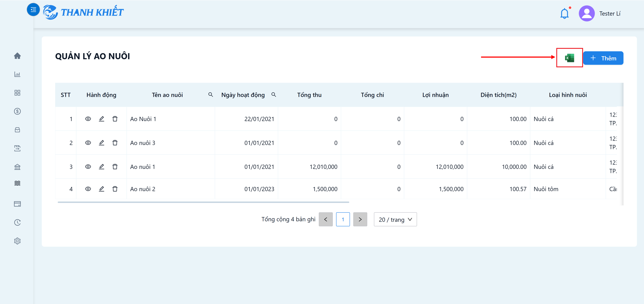Open search filter for Tên ao nuôi column
Screen dimensions: 644x304
211,95
